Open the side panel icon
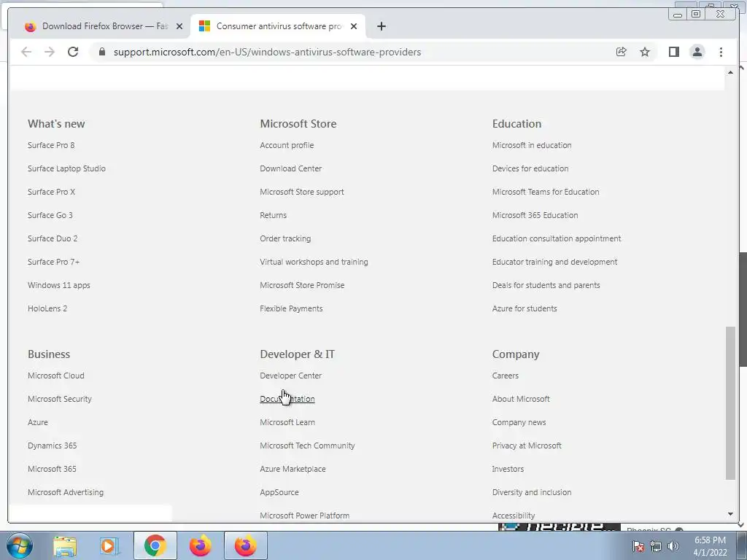747x560 pixels. [673, 52]
